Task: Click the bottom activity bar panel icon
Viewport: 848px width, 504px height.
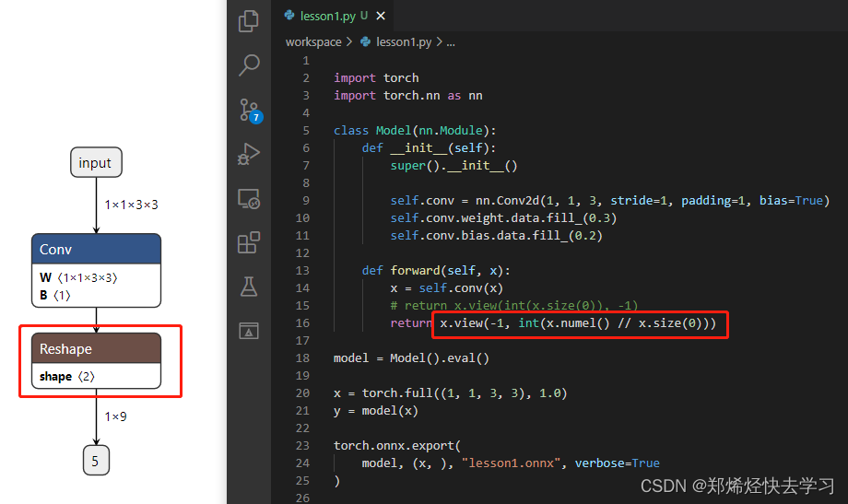Action: [249, 331]
